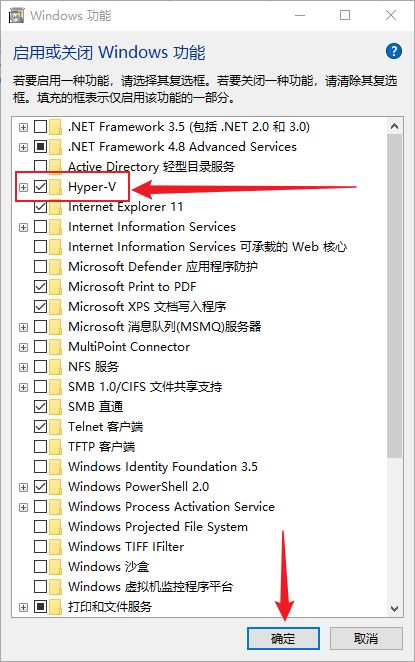
Task: Toggle the Internet Explorer 11 checkbox
Action: tap(41, 207)
